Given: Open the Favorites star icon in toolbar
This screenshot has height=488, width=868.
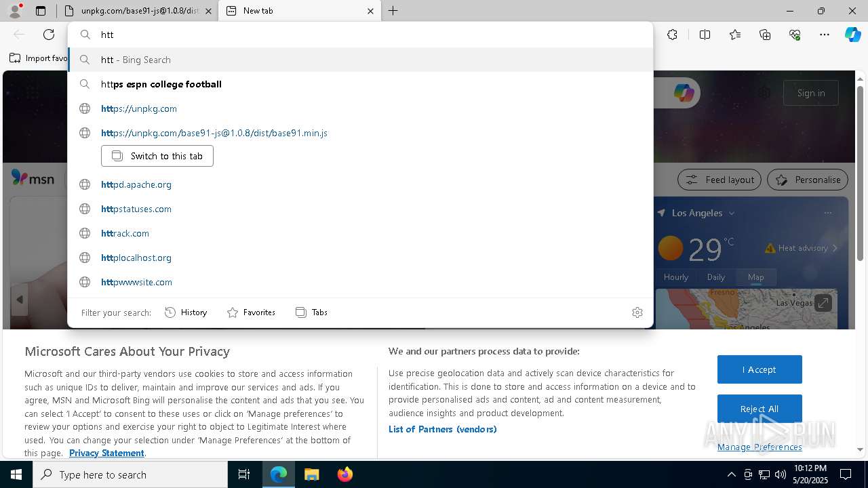Looking at the screenshot, I should 735,35.
